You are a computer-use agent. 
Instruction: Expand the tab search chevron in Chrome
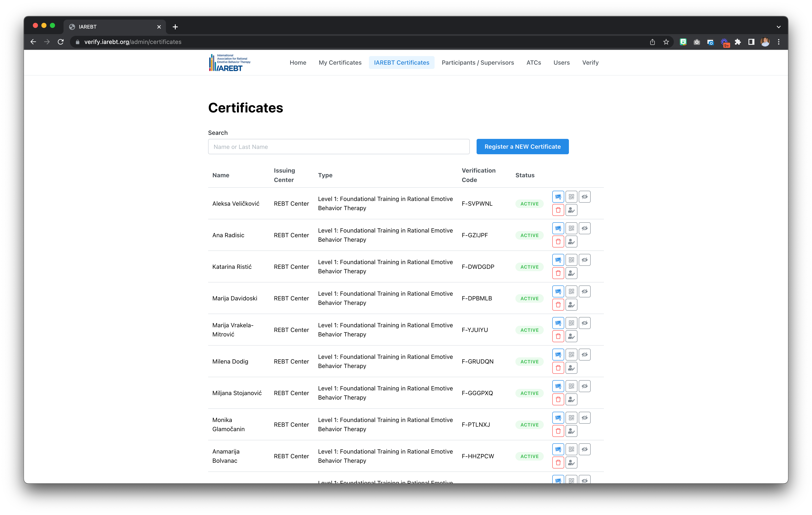click(778, 27)
